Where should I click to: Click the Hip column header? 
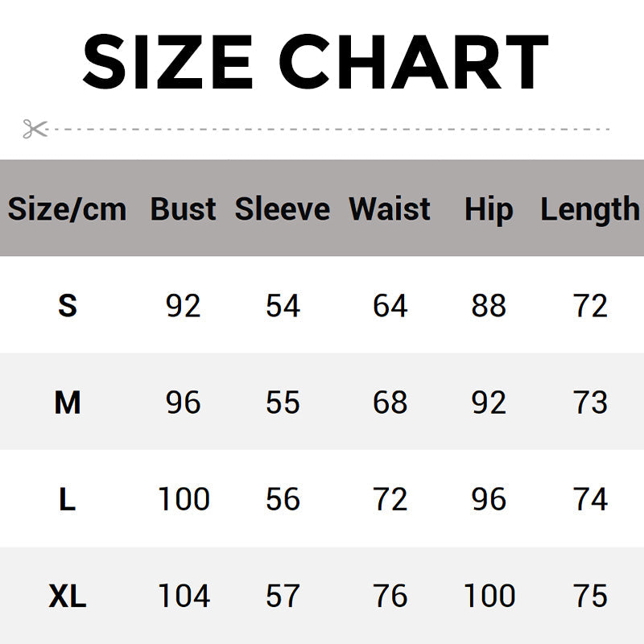(489, 209)
